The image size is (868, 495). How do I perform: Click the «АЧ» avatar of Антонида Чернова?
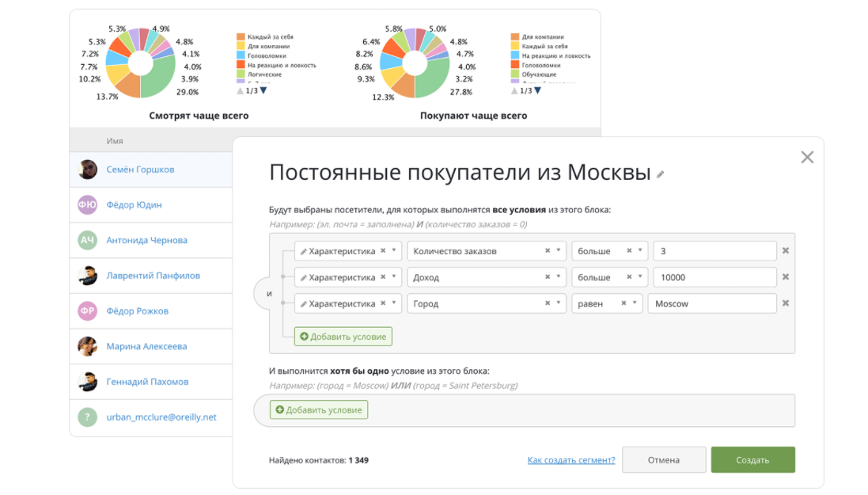point(87,240)
